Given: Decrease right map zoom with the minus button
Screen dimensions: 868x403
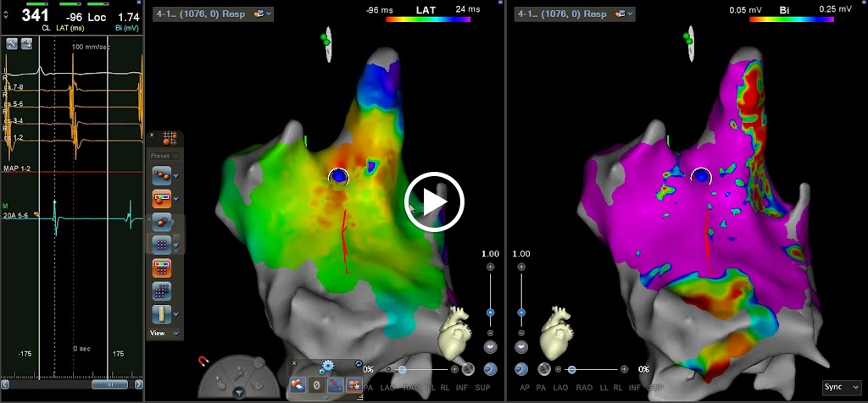Looking at the screenshot, I should 521,333.
